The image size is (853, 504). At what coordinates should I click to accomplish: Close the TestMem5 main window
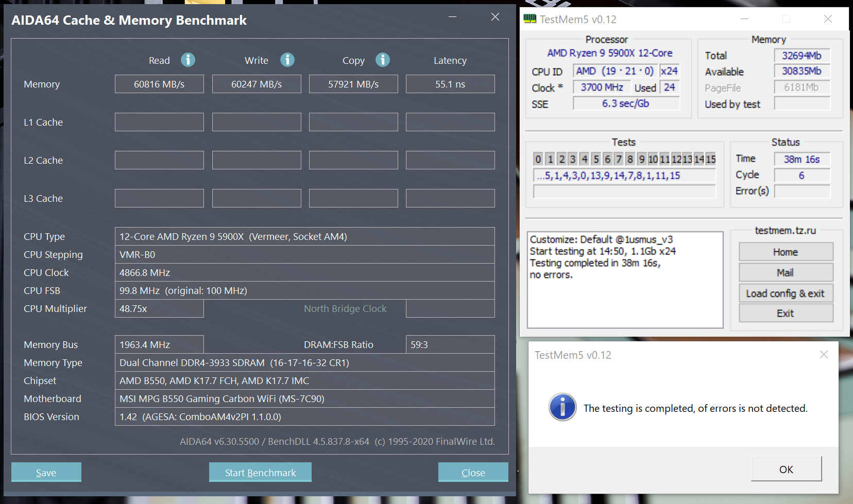point(828,19)
